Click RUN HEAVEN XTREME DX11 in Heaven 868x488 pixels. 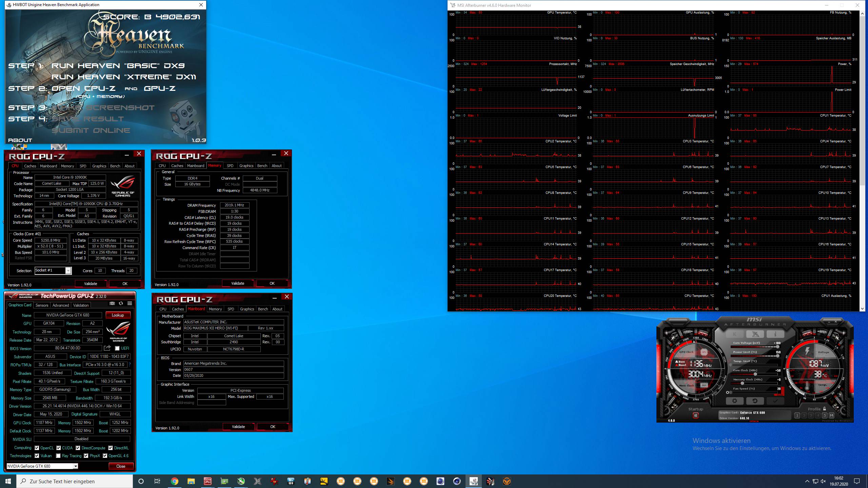tap(124, 77)
